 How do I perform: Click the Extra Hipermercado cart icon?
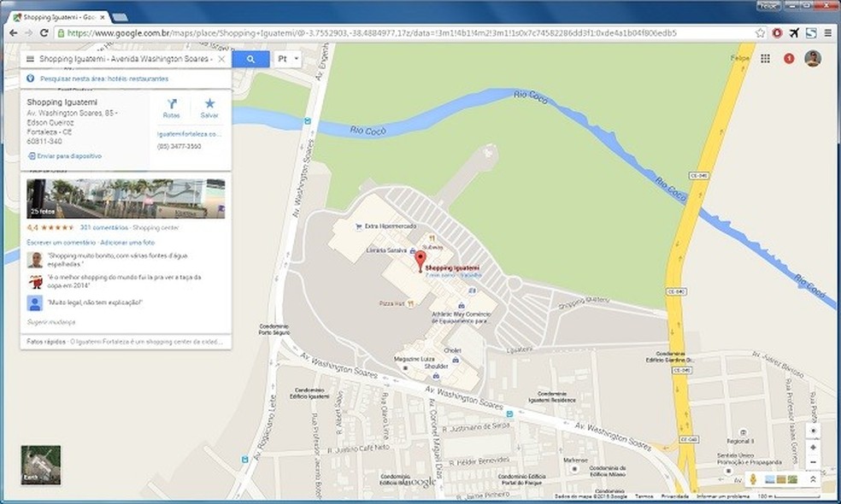point(358,226)
